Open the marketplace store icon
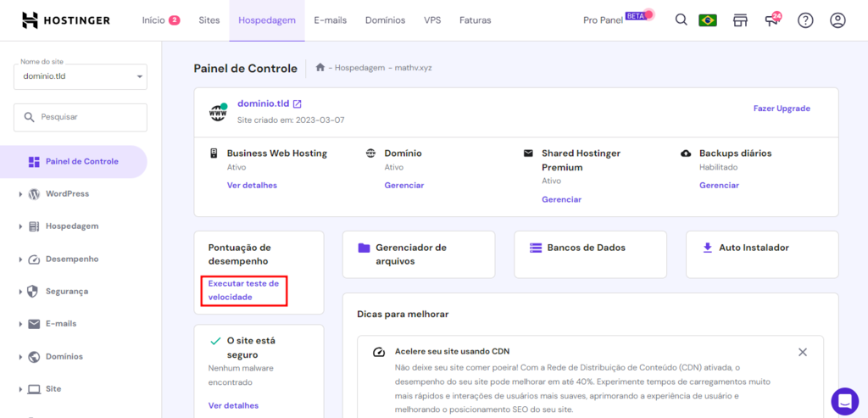The image size is (868, 418). point(740,20)
